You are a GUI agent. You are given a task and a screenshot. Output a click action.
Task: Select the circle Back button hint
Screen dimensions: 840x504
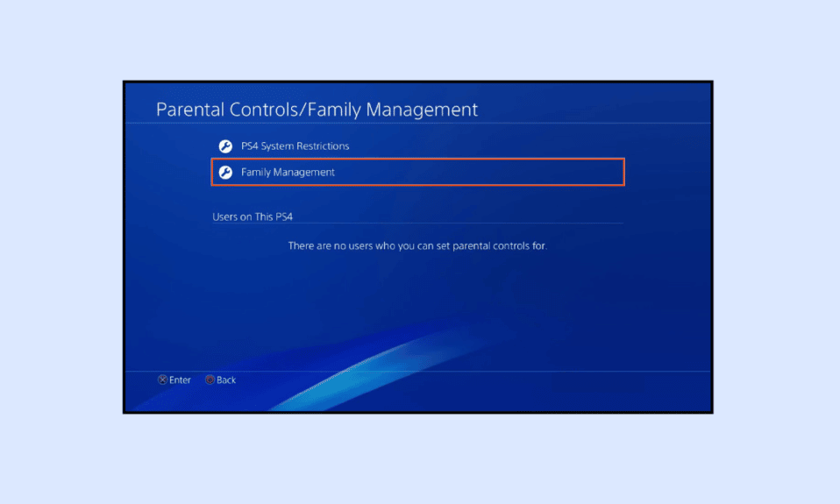220,380
